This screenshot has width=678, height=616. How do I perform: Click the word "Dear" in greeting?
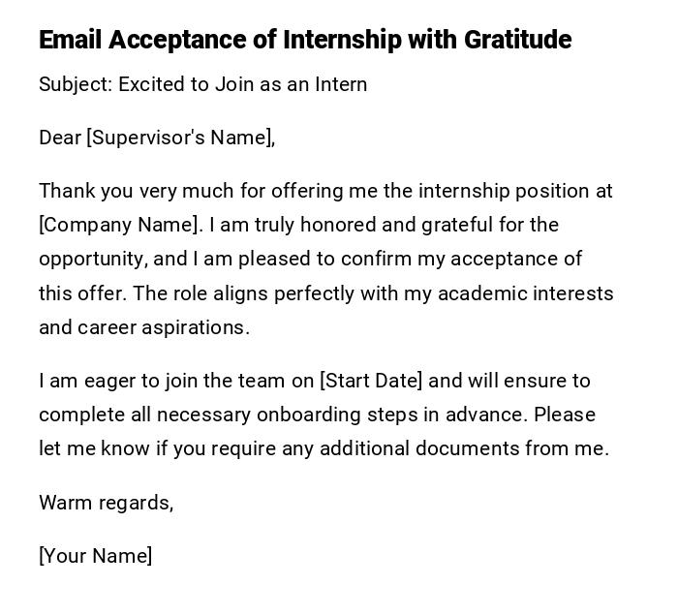click(x=60, y=138)
